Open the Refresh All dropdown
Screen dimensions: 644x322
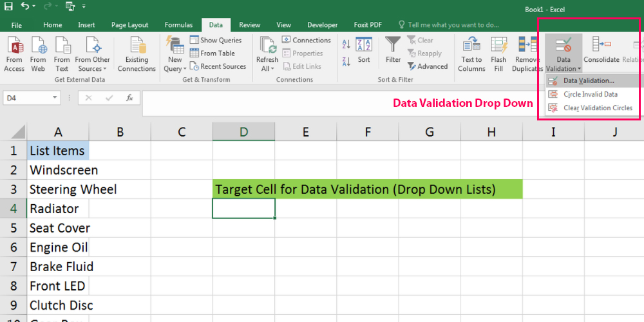[x=267, y=68]
